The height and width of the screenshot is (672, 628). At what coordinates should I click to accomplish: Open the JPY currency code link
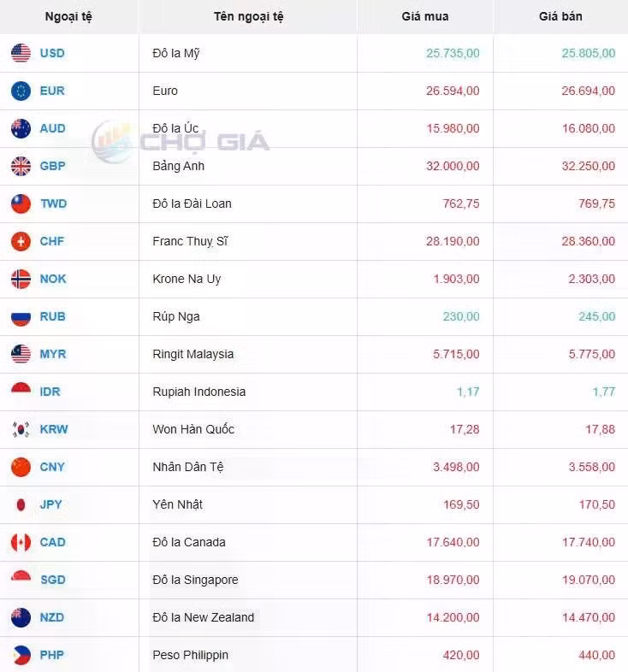coord(51,504)
